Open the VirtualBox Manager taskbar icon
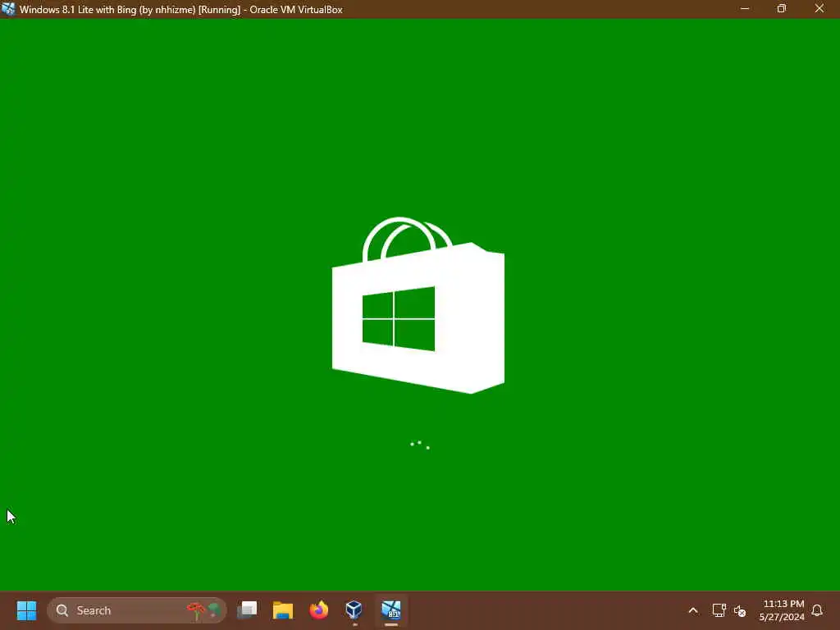 coord(354,610)
